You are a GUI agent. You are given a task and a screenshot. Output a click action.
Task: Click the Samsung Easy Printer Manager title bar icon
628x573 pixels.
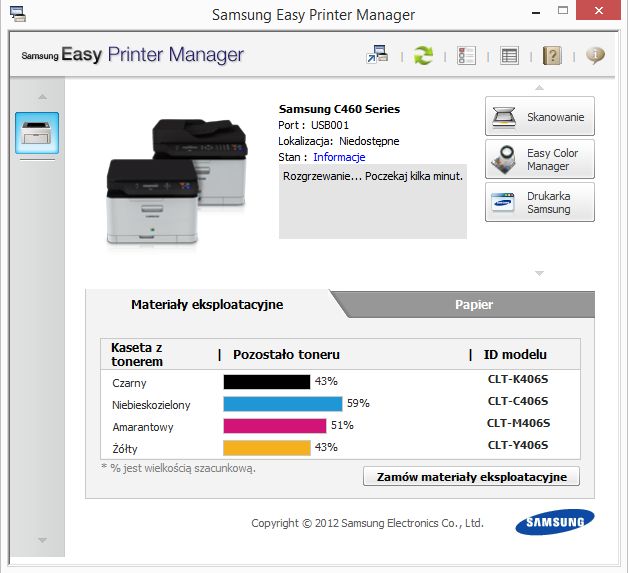(18, 14)
